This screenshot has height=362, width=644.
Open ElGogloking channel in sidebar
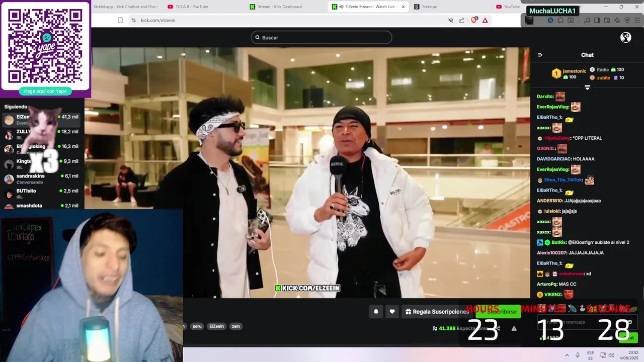point(42,149)
